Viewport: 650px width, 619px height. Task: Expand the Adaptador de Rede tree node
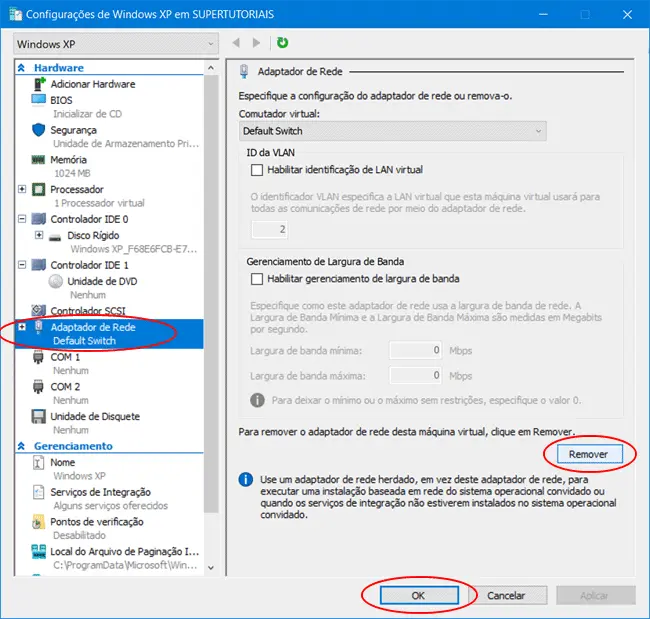tap(22, 327)
